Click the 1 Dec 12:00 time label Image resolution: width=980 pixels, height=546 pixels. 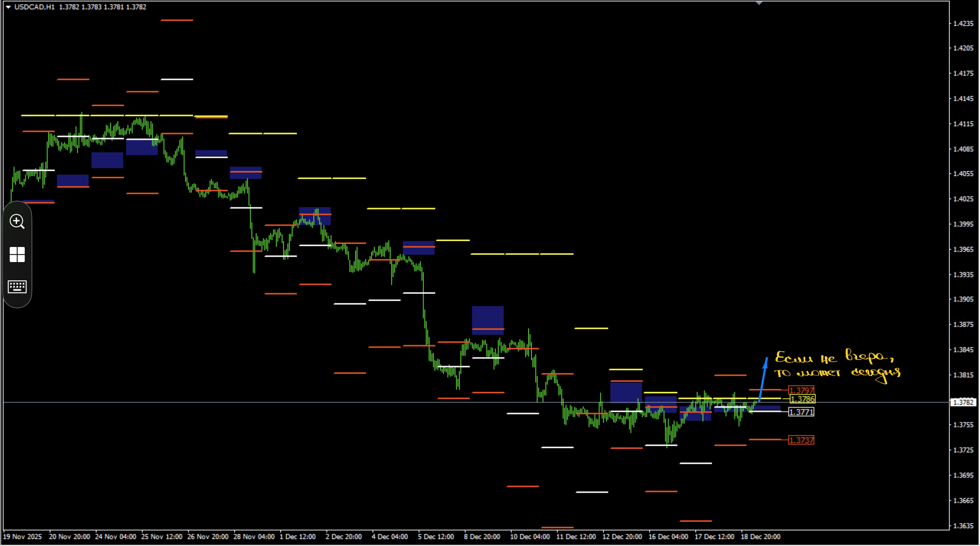[297, 536]
